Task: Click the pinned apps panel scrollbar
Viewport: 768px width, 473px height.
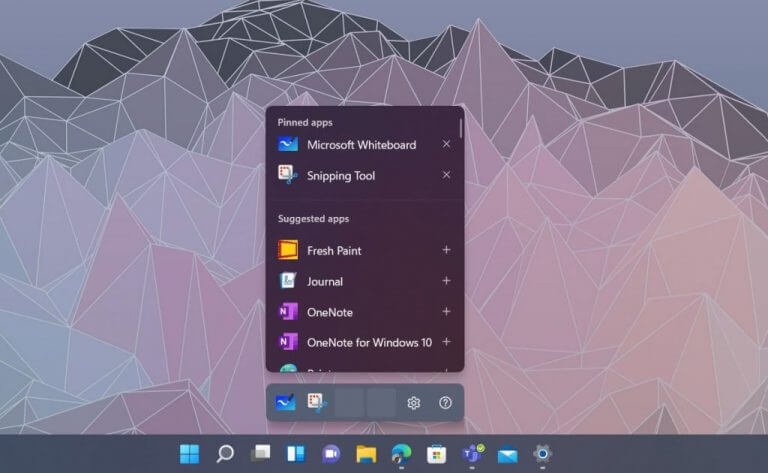Action: [461, 127]
